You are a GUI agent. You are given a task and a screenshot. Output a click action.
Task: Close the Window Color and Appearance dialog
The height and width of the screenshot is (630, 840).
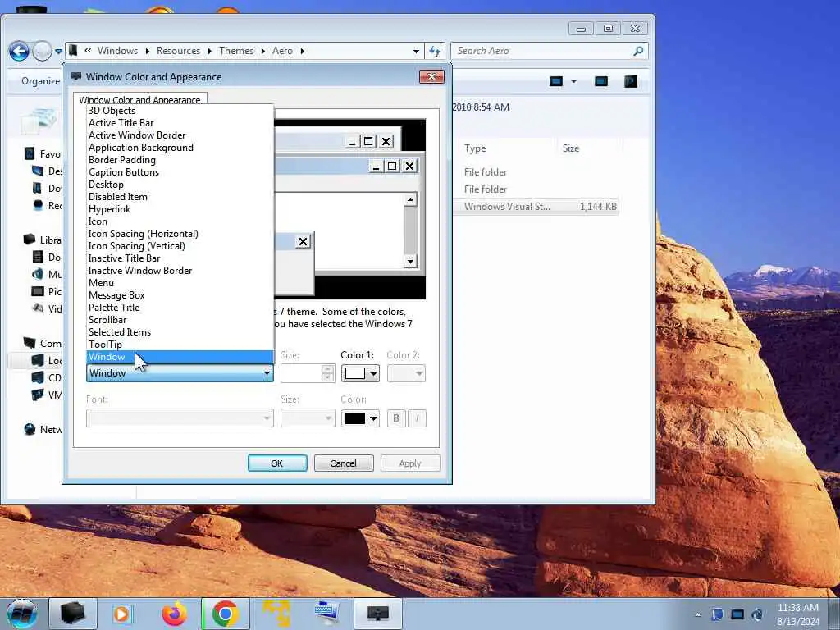[431, 76]
